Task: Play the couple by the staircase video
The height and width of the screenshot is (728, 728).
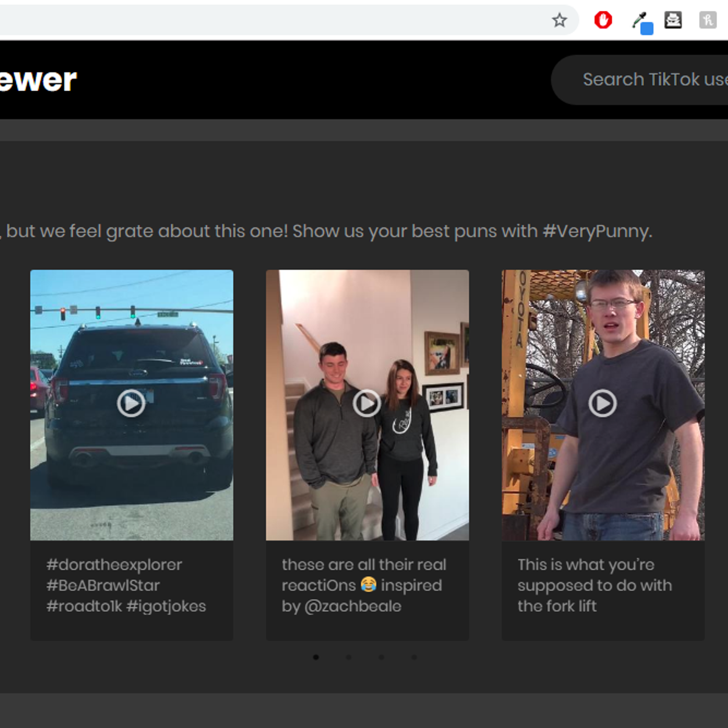Action: click(367, 403)
